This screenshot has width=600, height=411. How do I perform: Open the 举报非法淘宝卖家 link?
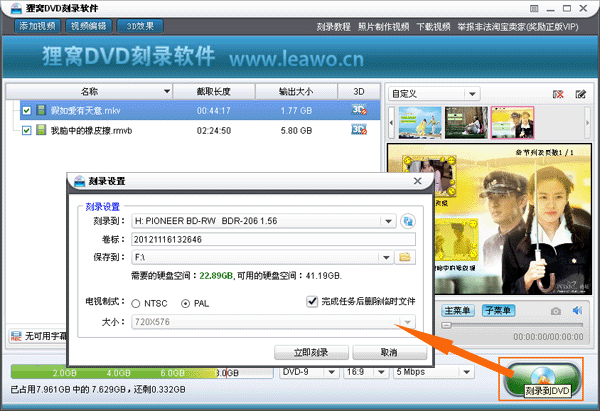(518, 27)
